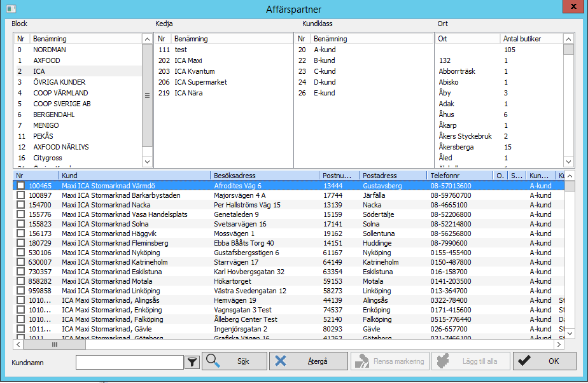Click Ort list scroll down arrow
The height and width of the screenshot is (383, 588).
(x=568, y=162)
